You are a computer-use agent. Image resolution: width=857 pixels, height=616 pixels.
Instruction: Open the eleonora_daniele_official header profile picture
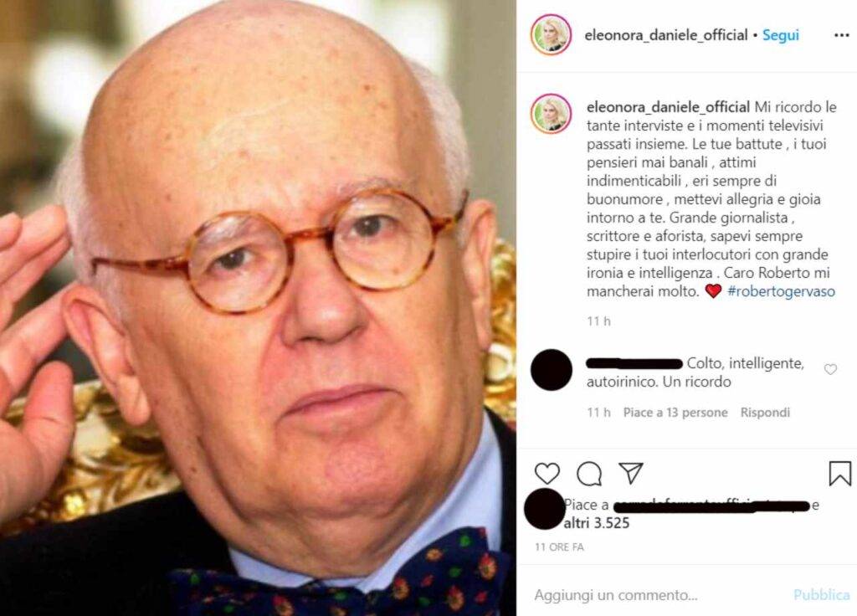pyautogui.click(x=551, y=35)
